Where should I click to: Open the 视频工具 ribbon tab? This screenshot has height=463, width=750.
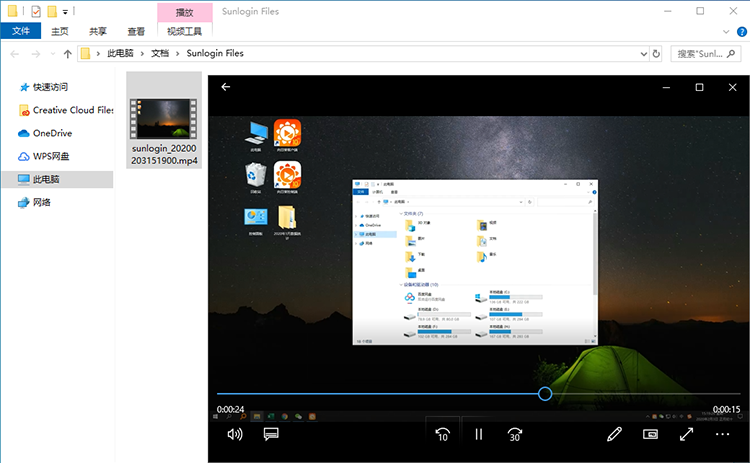pos(184,32)
